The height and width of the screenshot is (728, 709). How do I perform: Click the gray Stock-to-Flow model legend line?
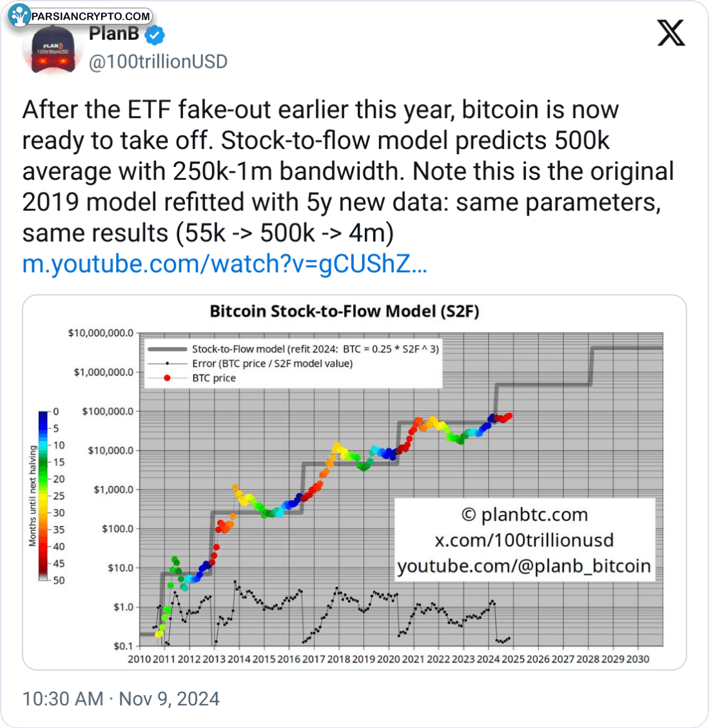pyautogui.click(x=167, y=349)
